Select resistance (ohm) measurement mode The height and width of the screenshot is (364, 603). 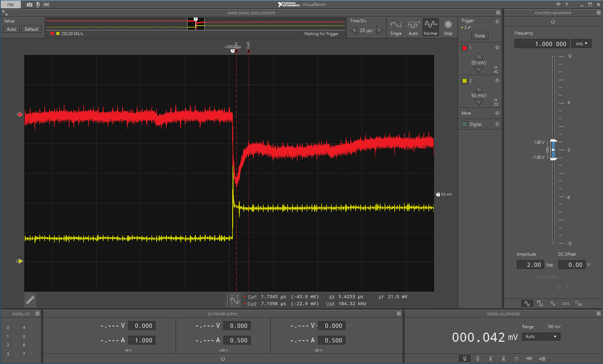point(516,359)
